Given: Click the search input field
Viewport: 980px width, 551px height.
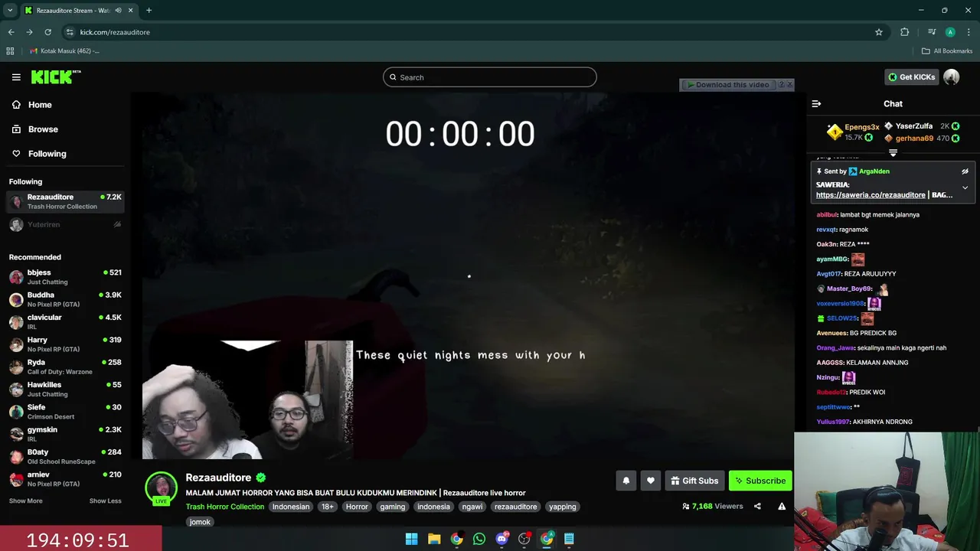Looking at the screenshot, I should [x=490, y=77].
